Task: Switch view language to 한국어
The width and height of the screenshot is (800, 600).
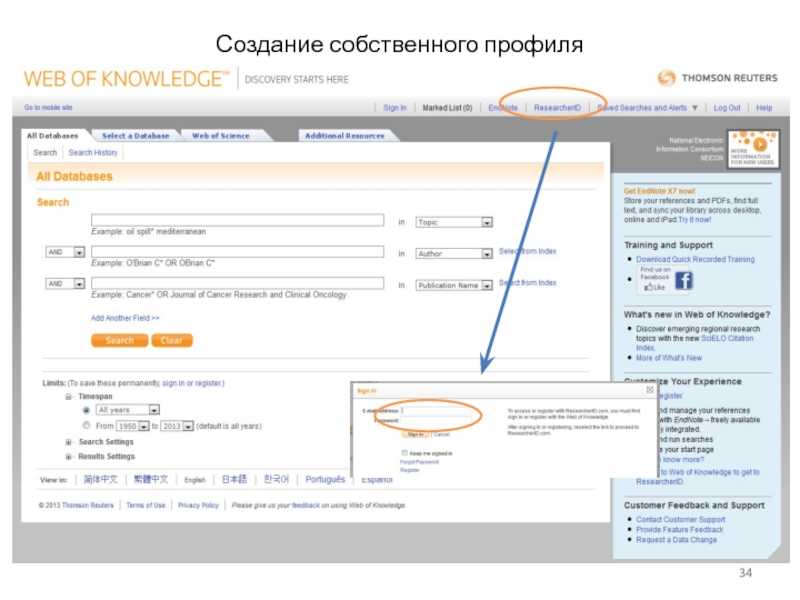Action: (x=276, y=480)
